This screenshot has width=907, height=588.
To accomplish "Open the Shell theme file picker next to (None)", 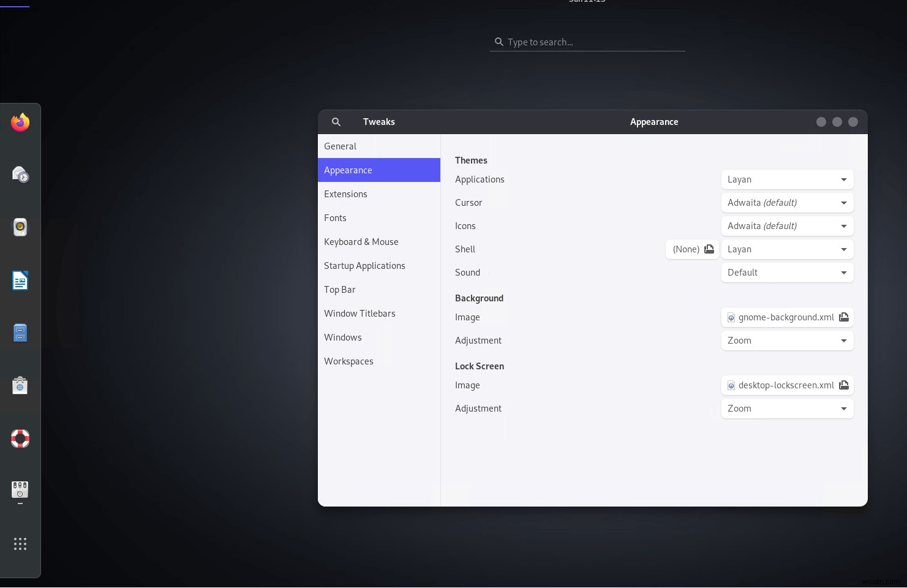I will (709, 249).
